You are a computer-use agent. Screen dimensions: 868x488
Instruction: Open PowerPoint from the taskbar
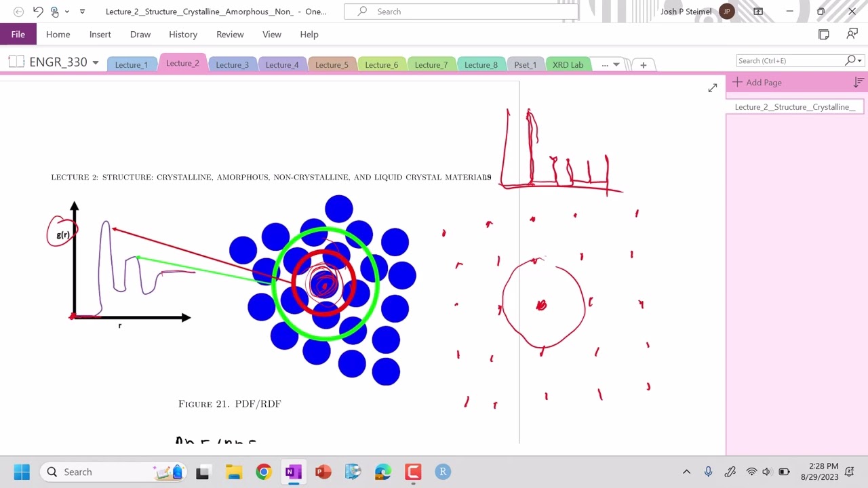click(323, 472)
